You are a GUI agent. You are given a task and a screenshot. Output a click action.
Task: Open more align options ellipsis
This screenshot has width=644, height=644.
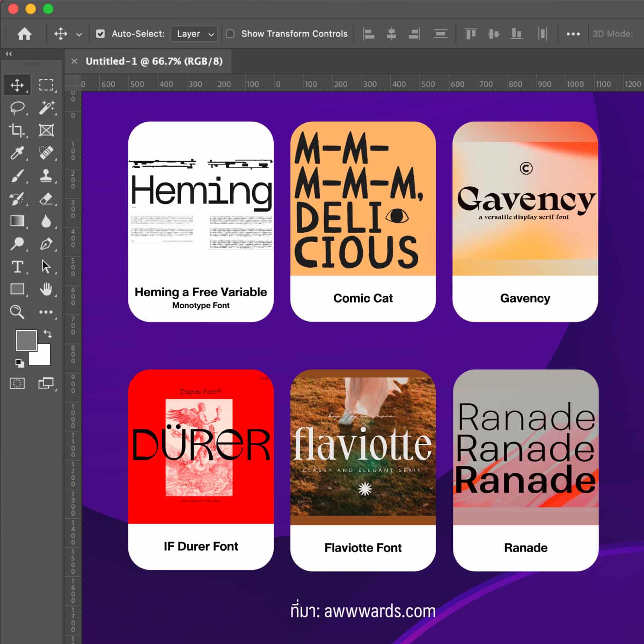pos(573,34)
